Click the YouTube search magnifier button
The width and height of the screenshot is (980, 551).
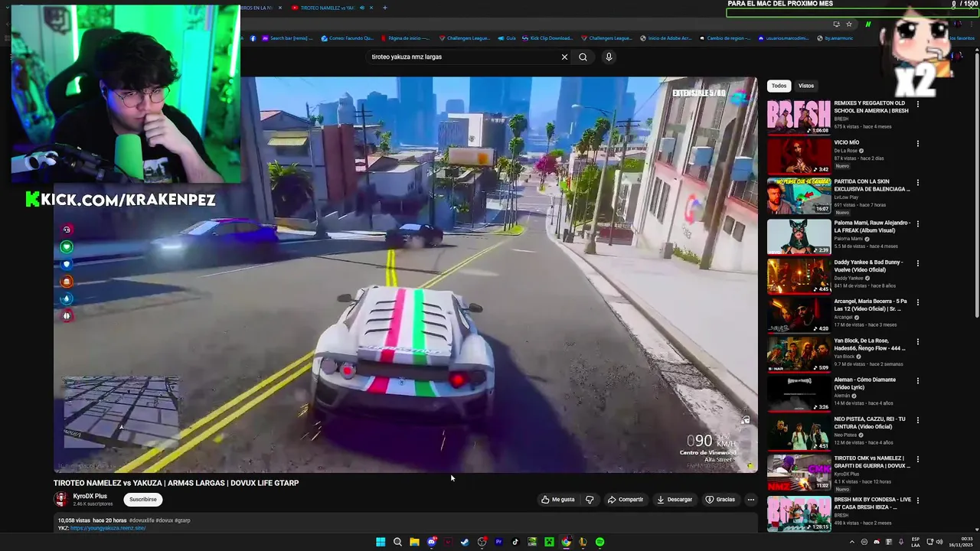pyautogui.click(x=583, y=57)
